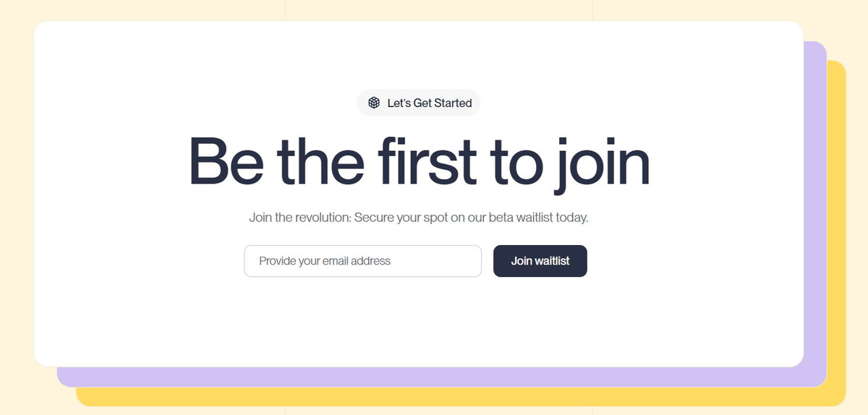Click the Join waitlist button
Image resolution: width=868 pixels, height=415 pixels.
(x=540, y=261)
